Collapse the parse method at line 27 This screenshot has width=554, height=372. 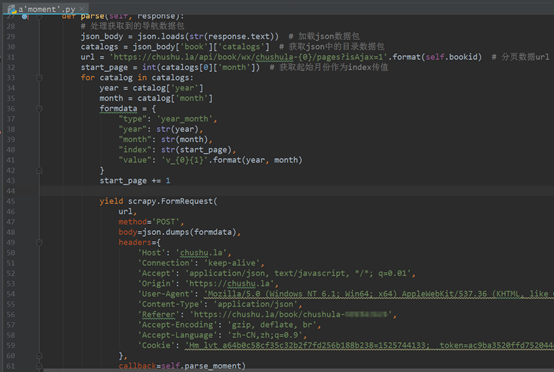[x=39, y=16]
